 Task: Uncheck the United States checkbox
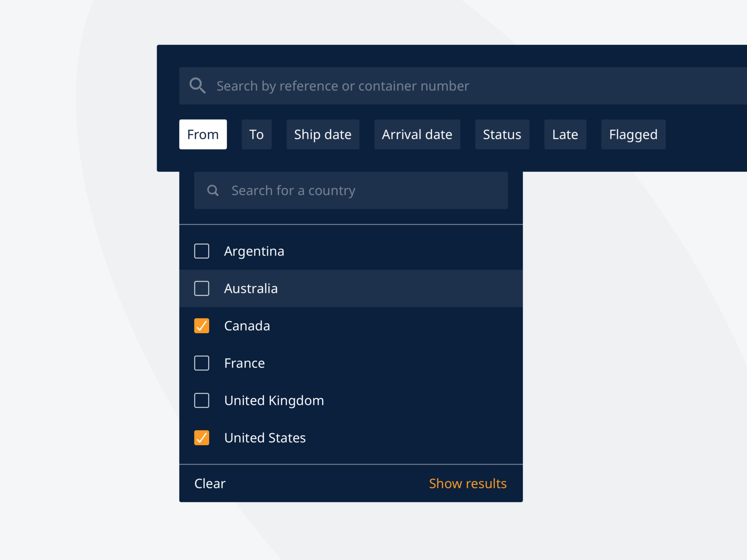coord(201,438)
